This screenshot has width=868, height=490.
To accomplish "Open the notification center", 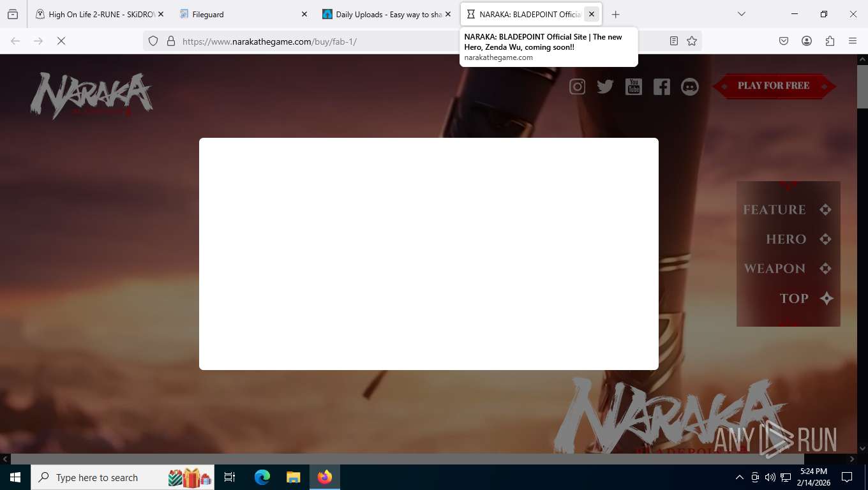I will pyautogui.click(x=847, y=477).
